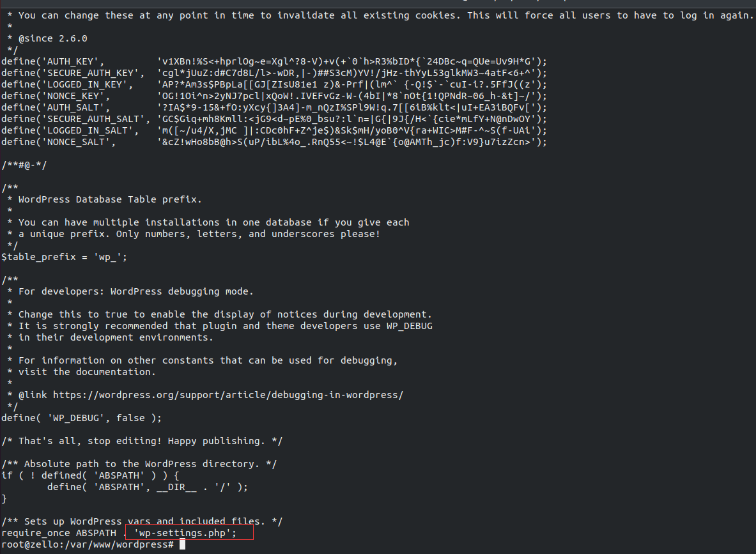Click the wordpress.org debugging documentation URL
Screen dimensions: 756x554
(228, 395)
